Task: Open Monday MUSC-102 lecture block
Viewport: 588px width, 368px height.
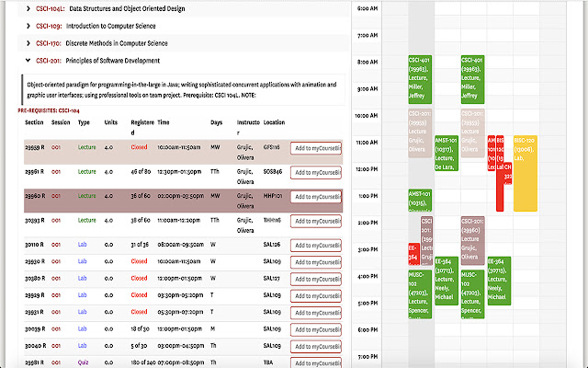Action: 420,294
